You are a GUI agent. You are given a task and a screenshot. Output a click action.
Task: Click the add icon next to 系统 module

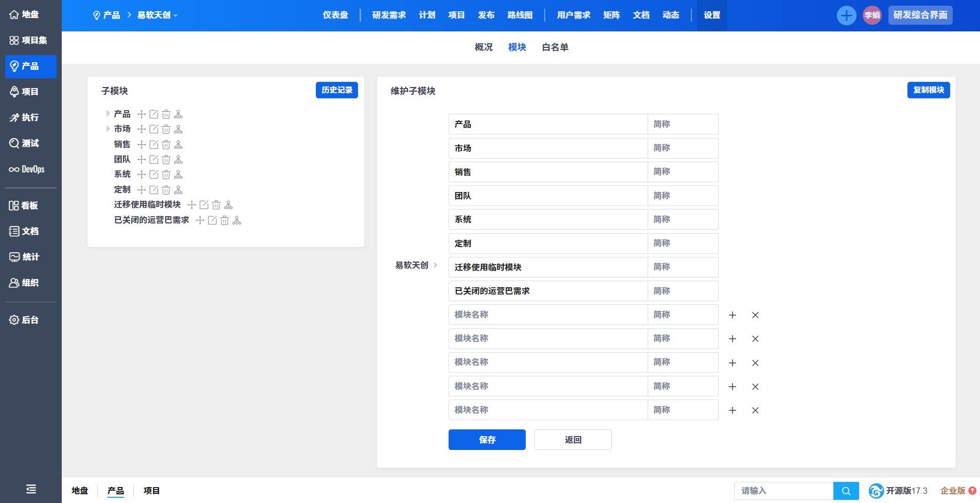tap(141, 175)
